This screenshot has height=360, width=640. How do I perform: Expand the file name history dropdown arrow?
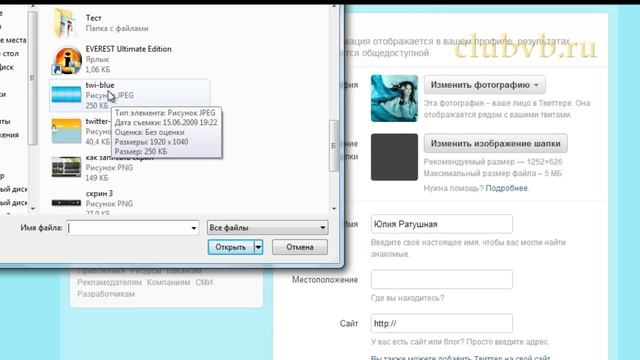(x=194, y=228)
